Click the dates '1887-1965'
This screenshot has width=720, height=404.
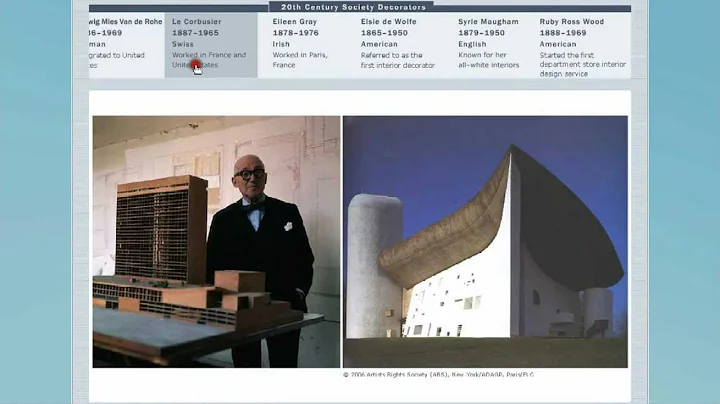click(x=196, y=33)
